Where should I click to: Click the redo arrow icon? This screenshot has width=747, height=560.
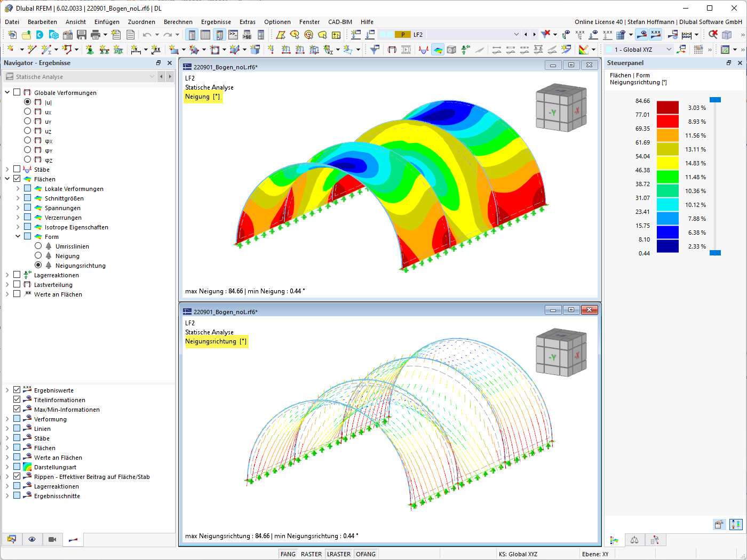tap(168, 35)
